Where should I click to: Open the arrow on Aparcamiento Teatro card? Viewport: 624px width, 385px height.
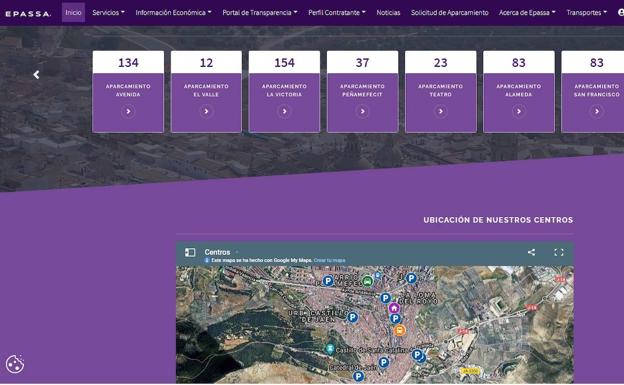tap(441, 111)
